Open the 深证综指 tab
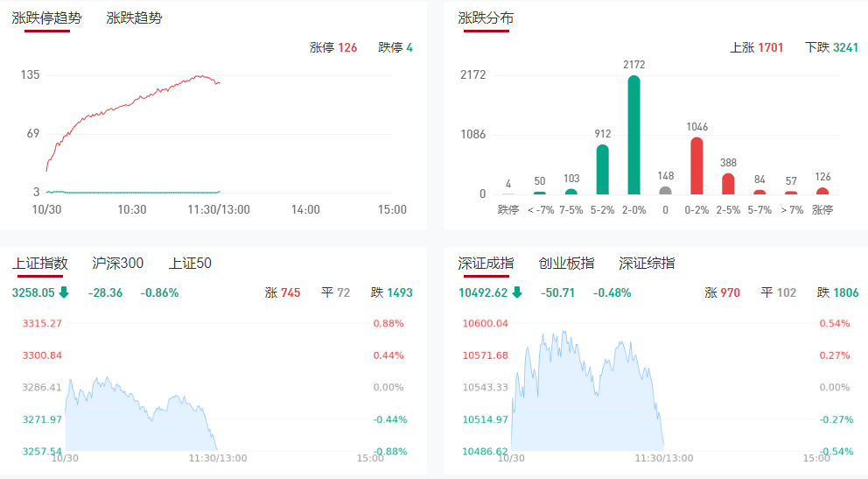 (x=647, y=263)
